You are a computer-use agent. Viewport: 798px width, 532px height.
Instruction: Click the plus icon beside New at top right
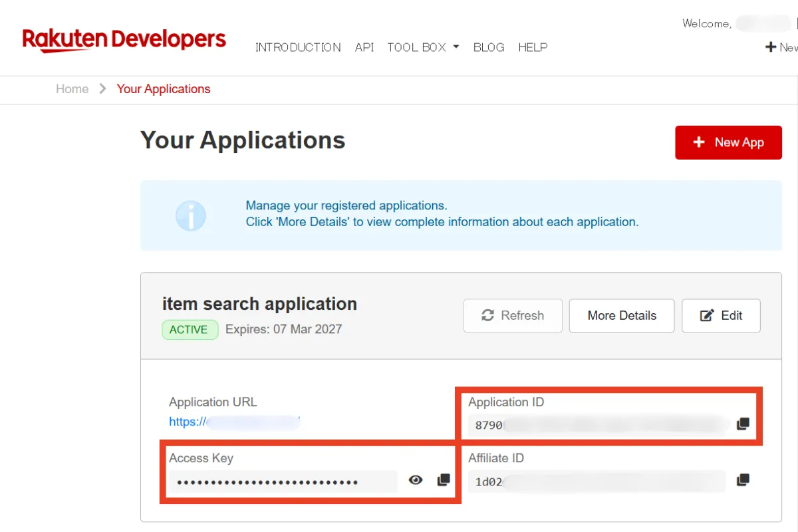771,47
